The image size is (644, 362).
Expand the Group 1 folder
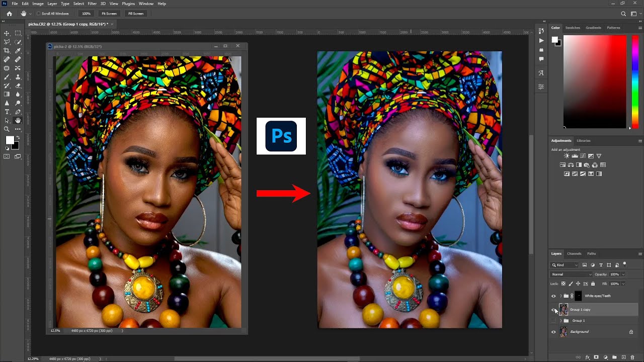(x=560, y=321)
